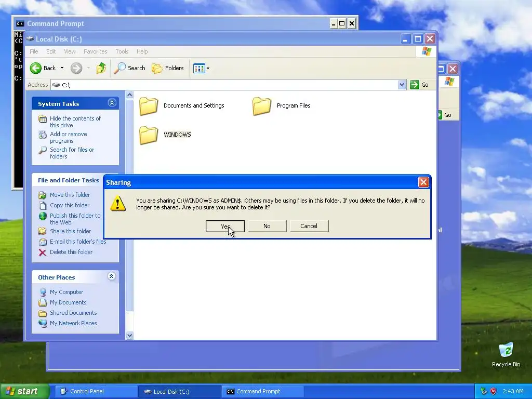532x399 pixels.
Task: Click the task pane scroll up arrow
Action: 129,95
